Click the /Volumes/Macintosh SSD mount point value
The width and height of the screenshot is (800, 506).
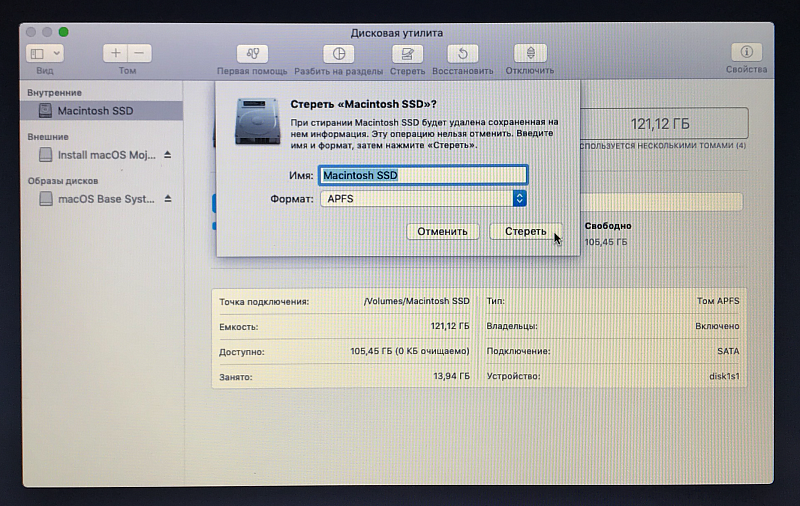pos(416,301)
